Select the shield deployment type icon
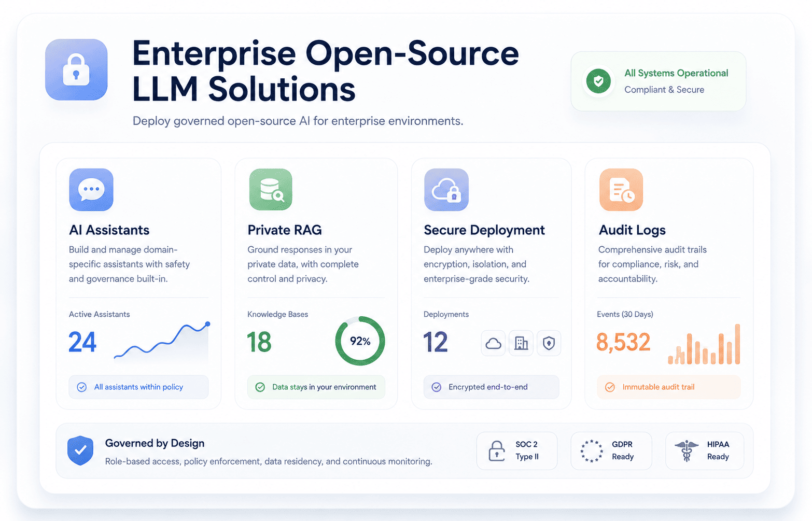Image resolution: width=812 pixels, height=521 pixels. tap(549, 343)
